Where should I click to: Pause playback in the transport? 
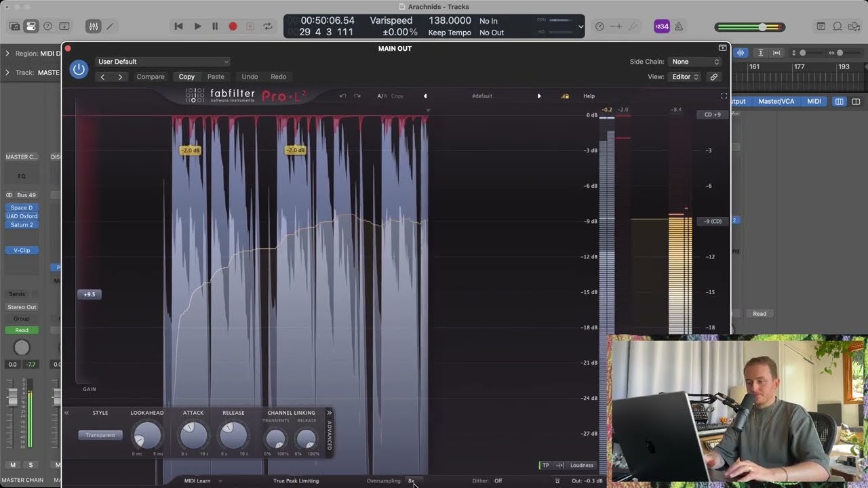215,26
